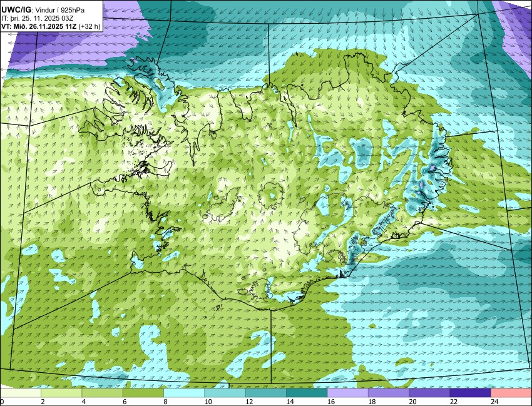Click the legend number 14
Viewport: 532px width, 406px height.
click(290, 402)
